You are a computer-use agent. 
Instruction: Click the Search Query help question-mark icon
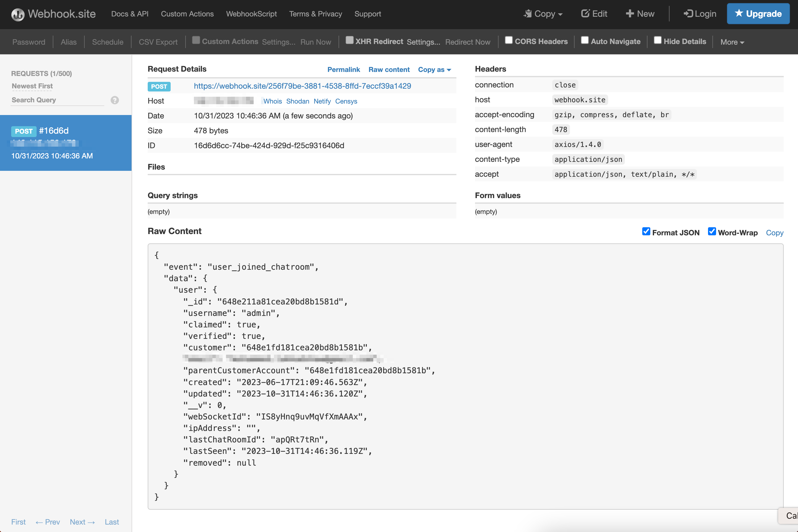tap(115, 100)
